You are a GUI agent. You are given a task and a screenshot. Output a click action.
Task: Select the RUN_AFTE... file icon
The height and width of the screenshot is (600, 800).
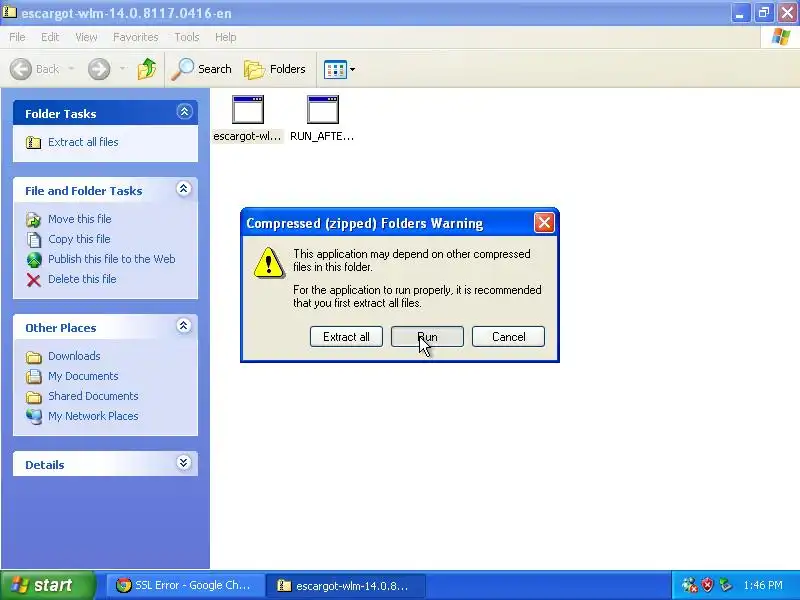(x=322, y=109)
